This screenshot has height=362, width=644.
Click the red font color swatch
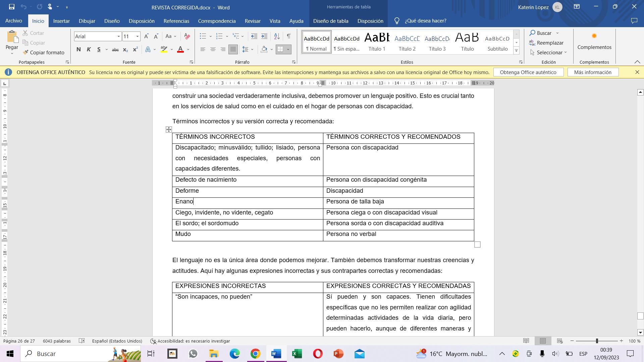click(x=180, y=50)
